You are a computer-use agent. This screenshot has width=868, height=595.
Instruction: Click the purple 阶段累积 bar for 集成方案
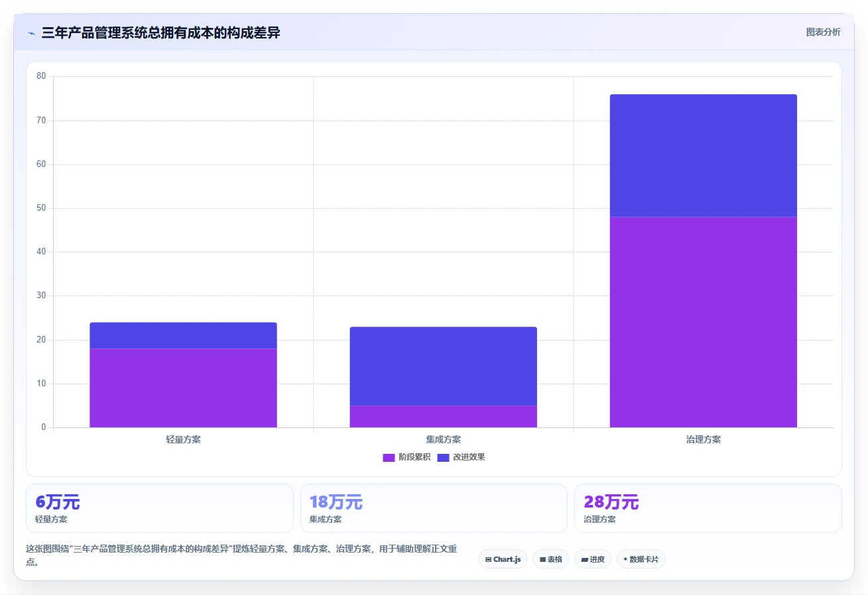(x=443, y=416)
